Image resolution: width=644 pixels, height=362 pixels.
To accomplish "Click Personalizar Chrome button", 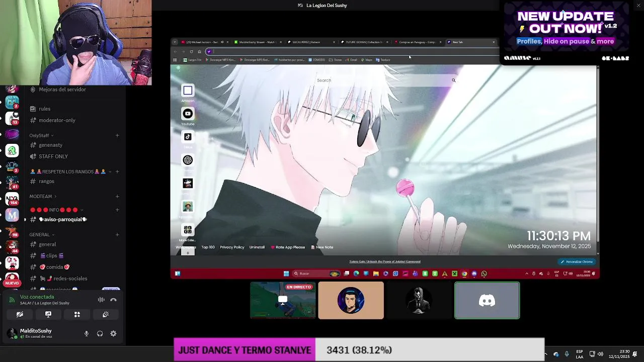I will click(x=577, y=261).
